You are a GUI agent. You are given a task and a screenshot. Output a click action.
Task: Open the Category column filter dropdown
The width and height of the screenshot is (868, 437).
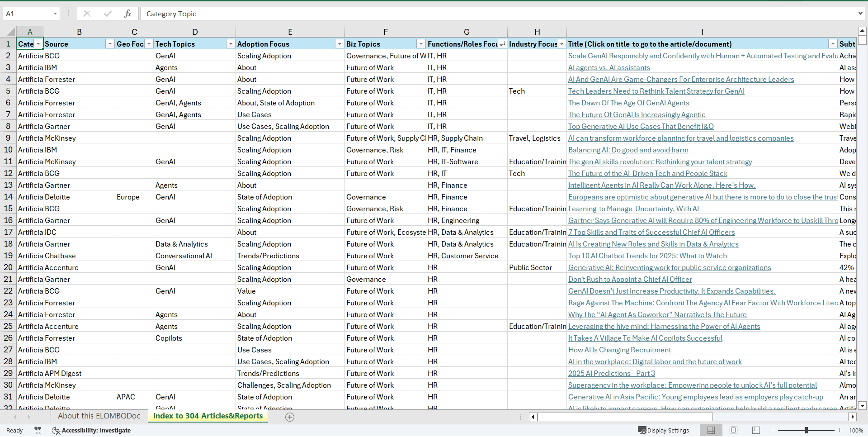coord(38,44)
